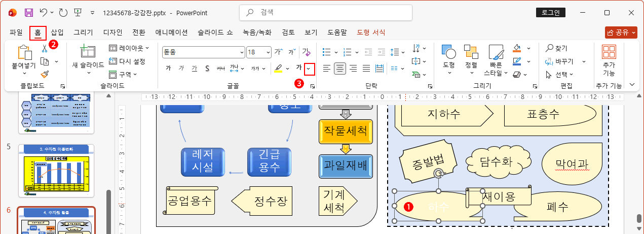This screenshot has height=234, width=644.
Task: Click the start-from-beginning presentation icon
Action: tap(79, 12)
